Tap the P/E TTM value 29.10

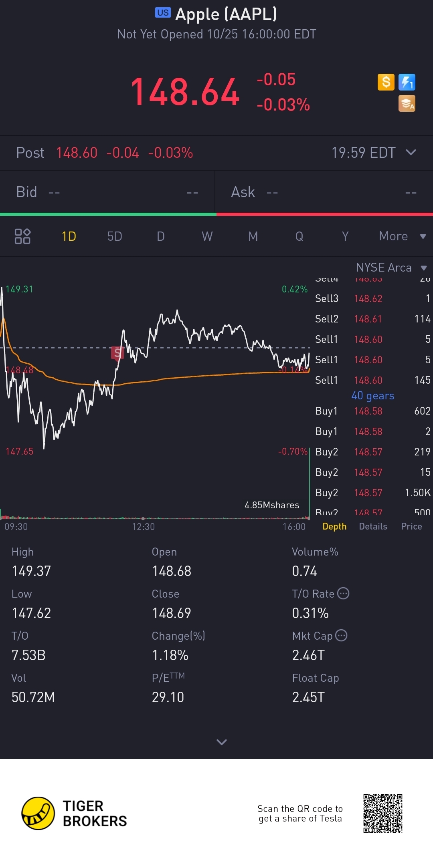coord(168,697)
